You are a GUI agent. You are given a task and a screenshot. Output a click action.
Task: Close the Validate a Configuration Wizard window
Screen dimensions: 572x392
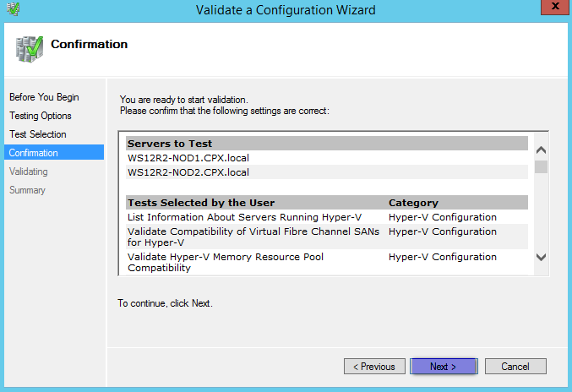pos(555,7)
